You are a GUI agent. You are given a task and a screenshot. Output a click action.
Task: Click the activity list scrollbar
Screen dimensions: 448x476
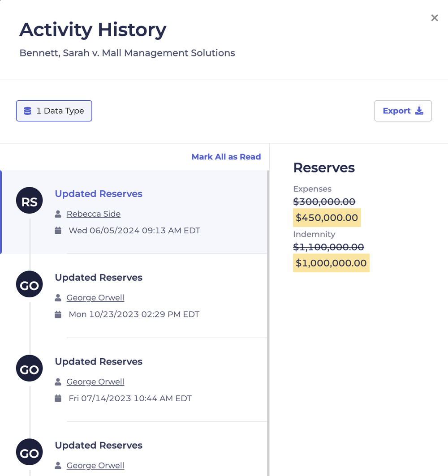(268, 323)
